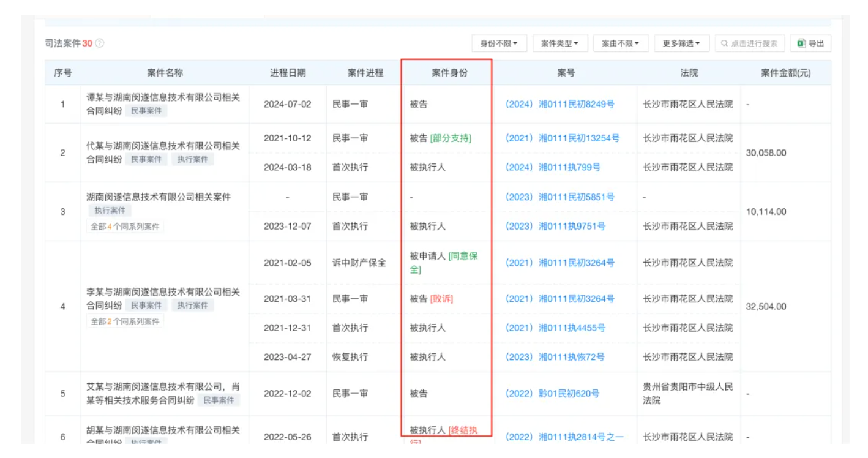Show 全部2个同系列案件 series list
Viewport: 868px width, 458px height.
[x=125, y=321]
